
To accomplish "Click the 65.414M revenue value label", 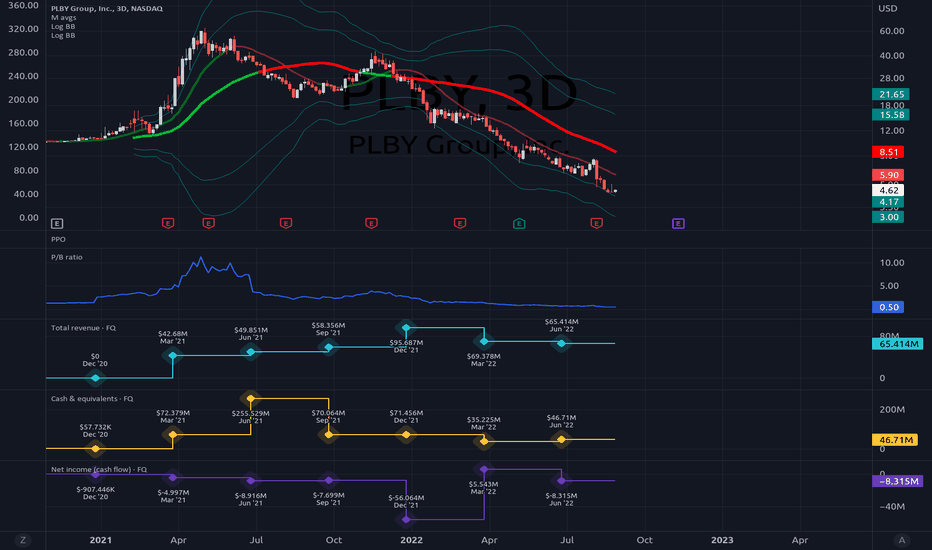I will [898, 344].
